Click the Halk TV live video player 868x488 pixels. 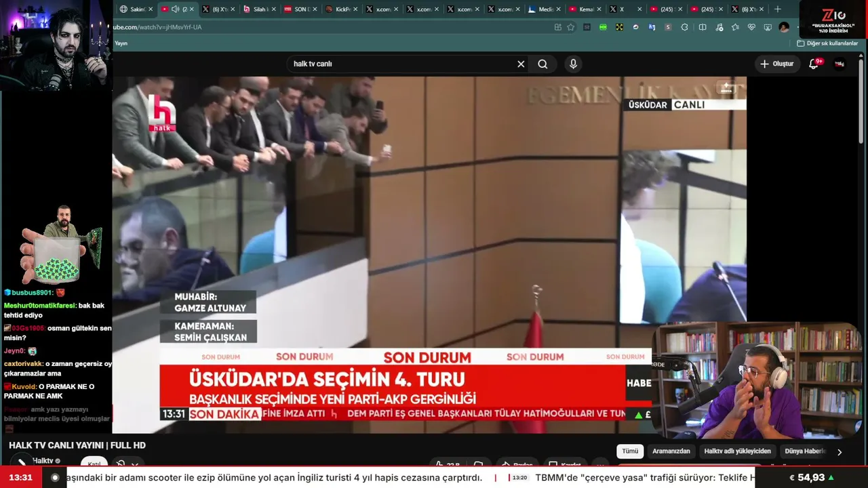click(x=429, y=255)
